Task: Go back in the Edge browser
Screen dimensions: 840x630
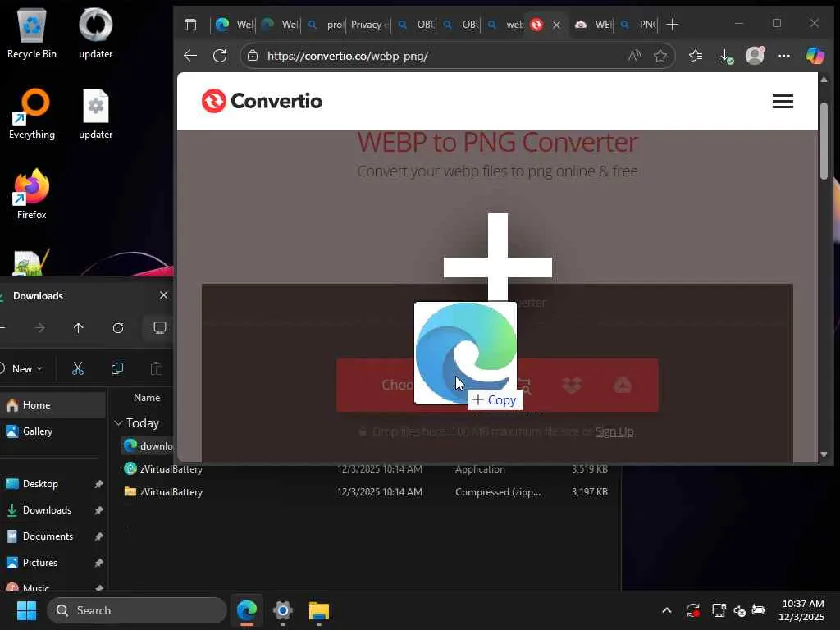Action: point(190,56)
